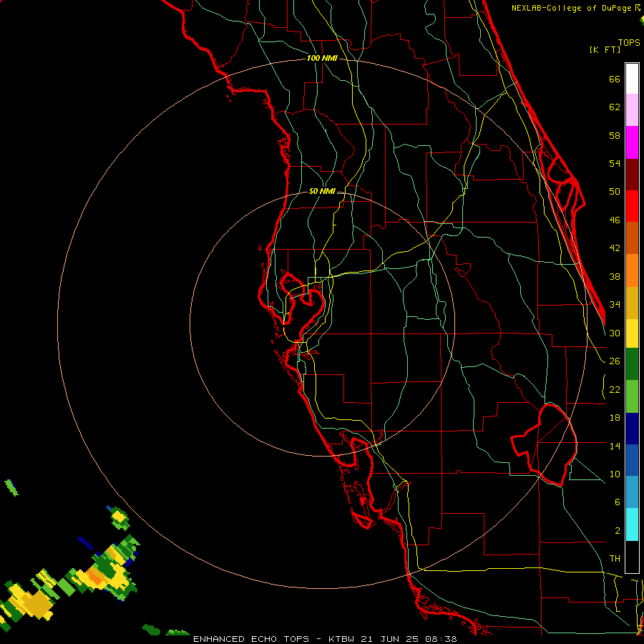Click the '22' scale label
Image resolution: width=644 pixels, height=644 pixels.
615,389
